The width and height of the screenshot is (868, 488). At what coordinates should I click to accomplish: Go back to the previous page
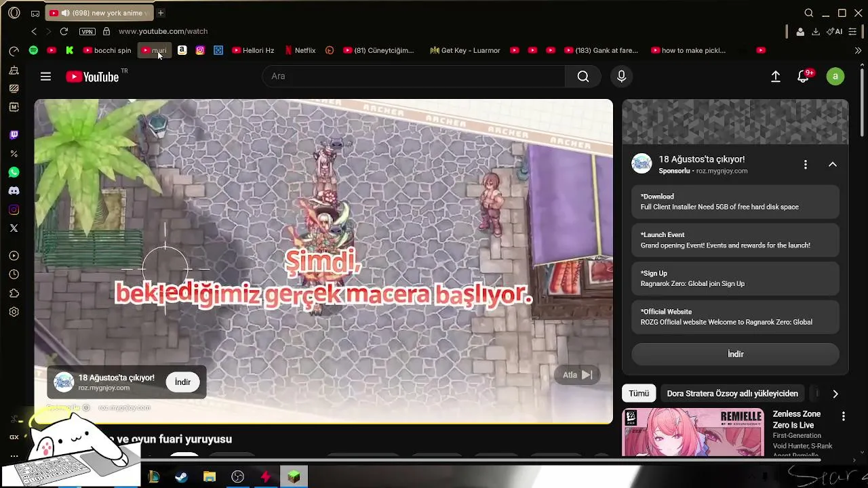pos(34,31)
